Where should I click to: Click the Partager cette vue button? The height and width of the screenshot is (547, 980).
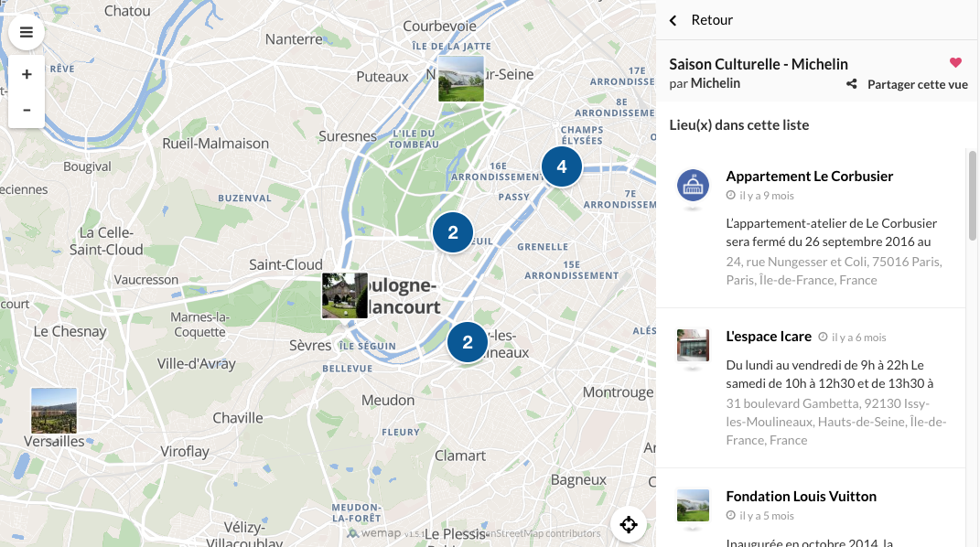[917, 84]
